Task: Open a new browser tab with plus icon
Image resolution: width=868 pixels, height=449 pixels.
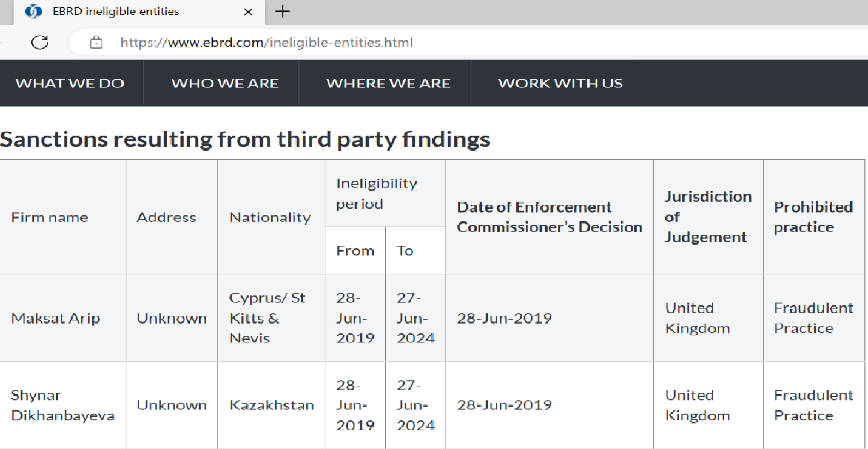Action: 282,11
